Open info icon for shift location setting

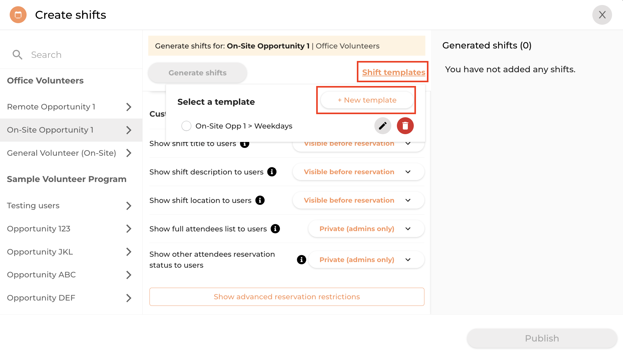pos(260,200)
